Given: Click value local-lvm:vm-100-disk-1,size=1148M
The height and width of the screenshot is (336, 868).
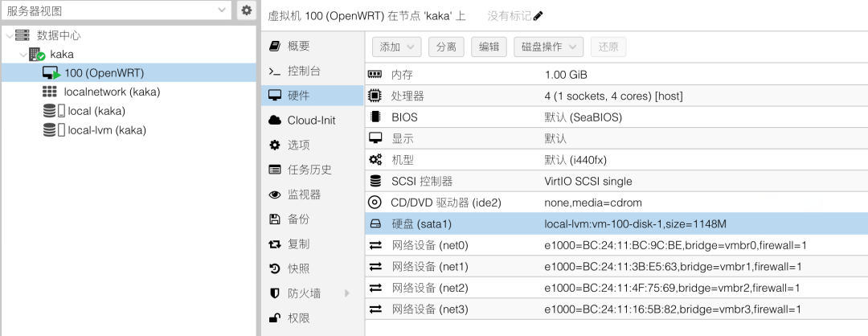Looking at the screenshot, I should tap(636, 224).
